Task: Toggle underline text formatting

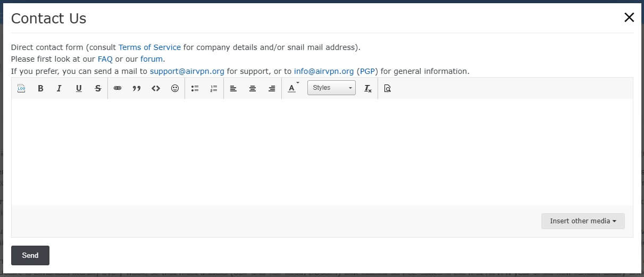Action: (x=79, y=89)
